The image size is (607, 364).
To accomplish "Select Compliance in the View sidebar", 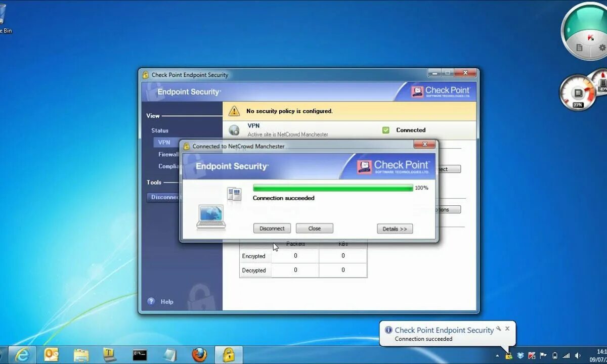I will tap(169, 166).
